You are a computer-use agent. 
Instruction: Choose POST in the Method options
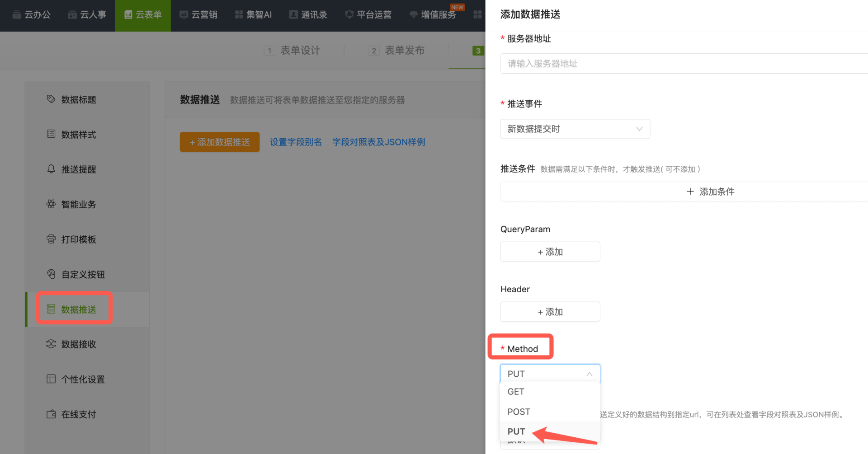(519, 412)
